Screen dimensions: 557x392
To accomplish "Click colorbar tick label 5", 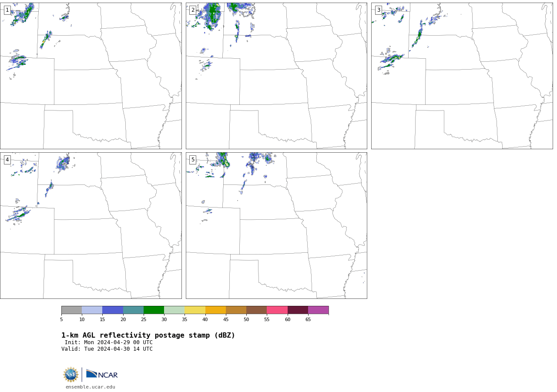I will click(61, 320).
